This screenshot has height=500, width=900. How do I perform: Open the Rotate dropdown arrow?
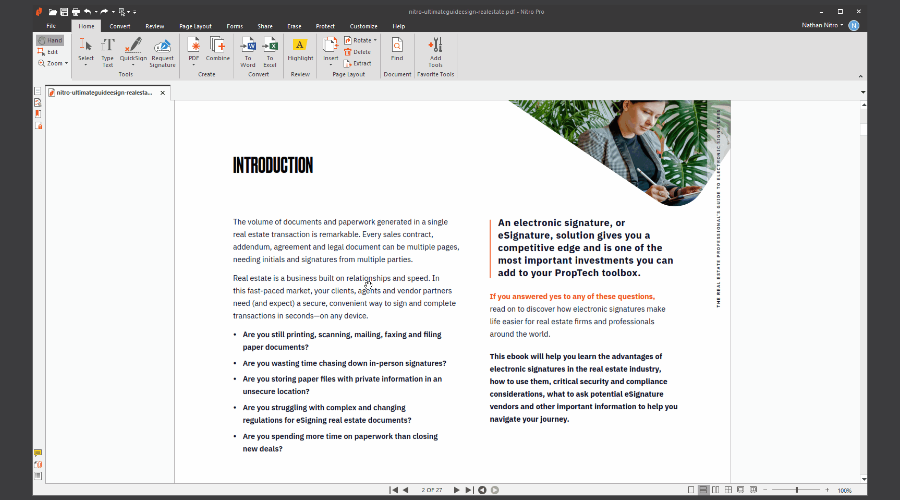click(375, 40)
